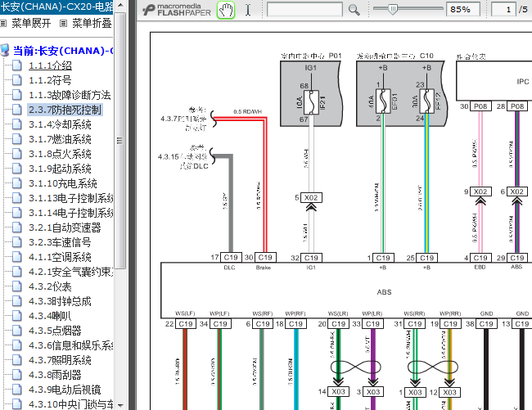Click page icon beside 3.1.7燃油系统
Screen dimensions: 532x410
[17, 139]
